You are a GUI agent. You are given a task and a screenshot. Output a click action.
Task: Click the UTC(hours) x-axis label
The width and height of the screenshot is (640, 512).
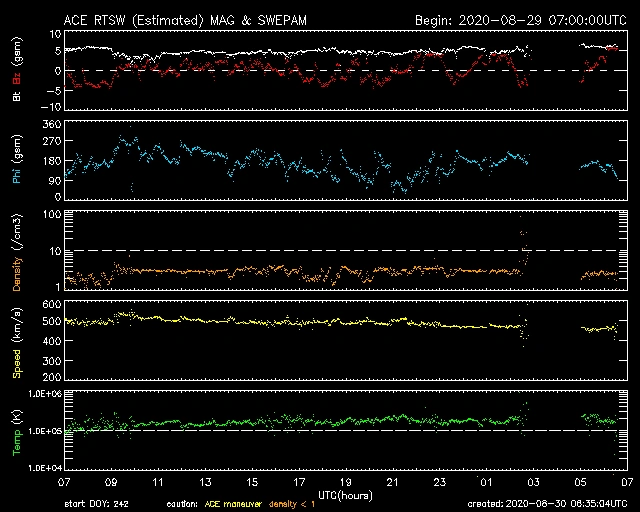[345, 495]
